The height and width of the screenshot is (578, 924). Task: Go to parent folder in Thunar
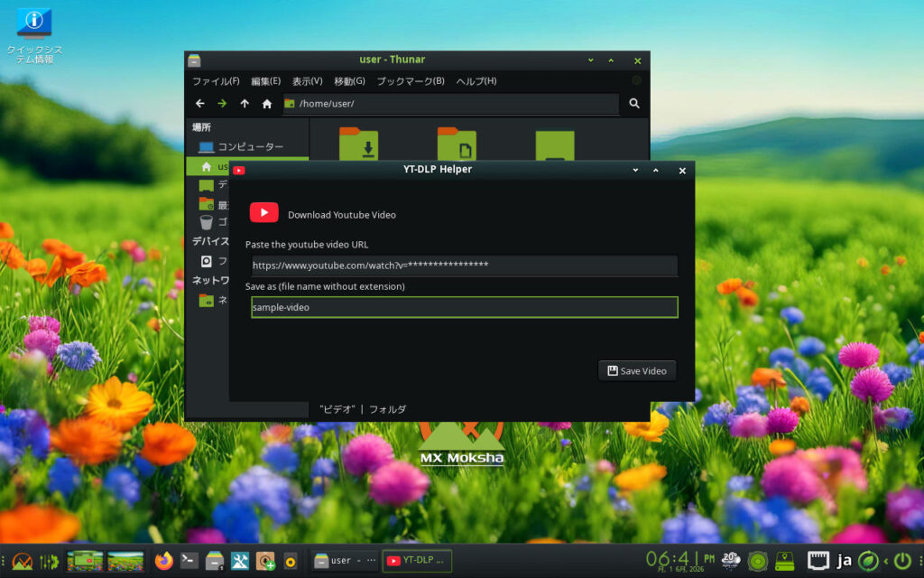[x=245, y=103]
